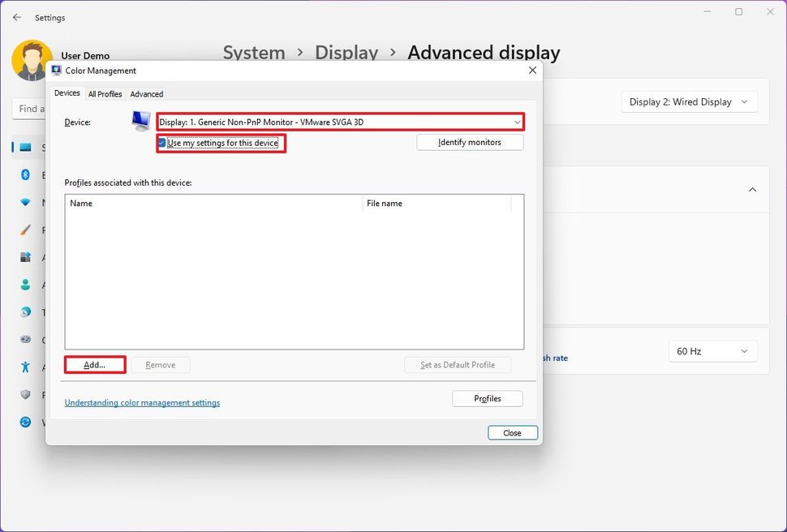
Task: Click the Identify monitors button
Action: [470, 143]
